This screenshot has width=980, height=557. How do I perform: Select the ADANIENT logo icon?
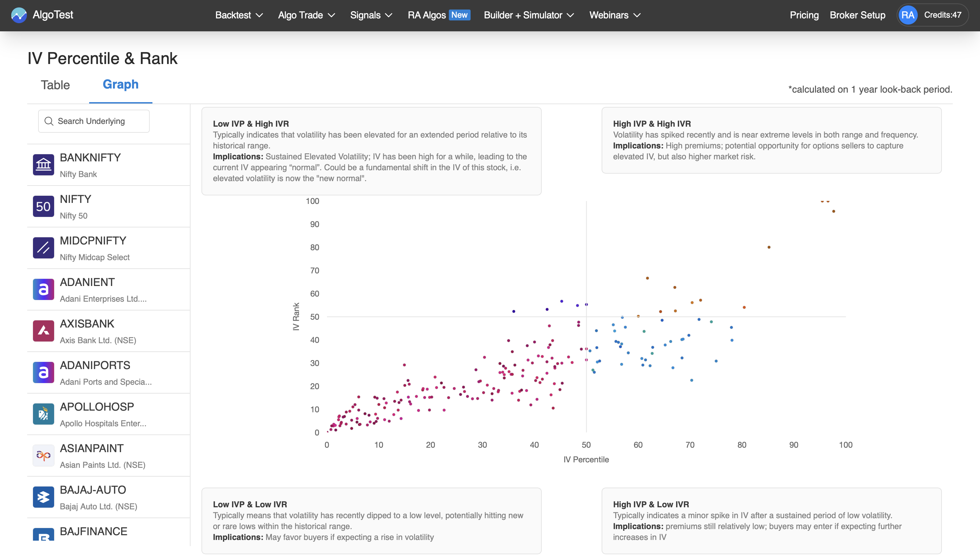tap(43, 290)
